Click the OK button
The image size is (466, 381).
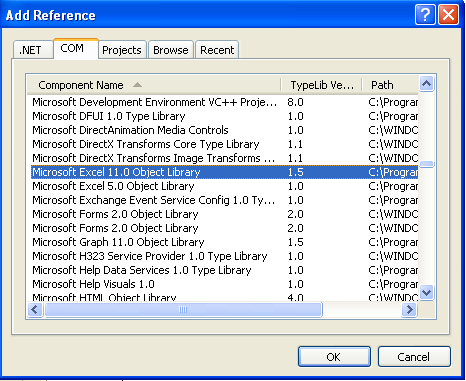pyautogui.click(x=334, y=357)
